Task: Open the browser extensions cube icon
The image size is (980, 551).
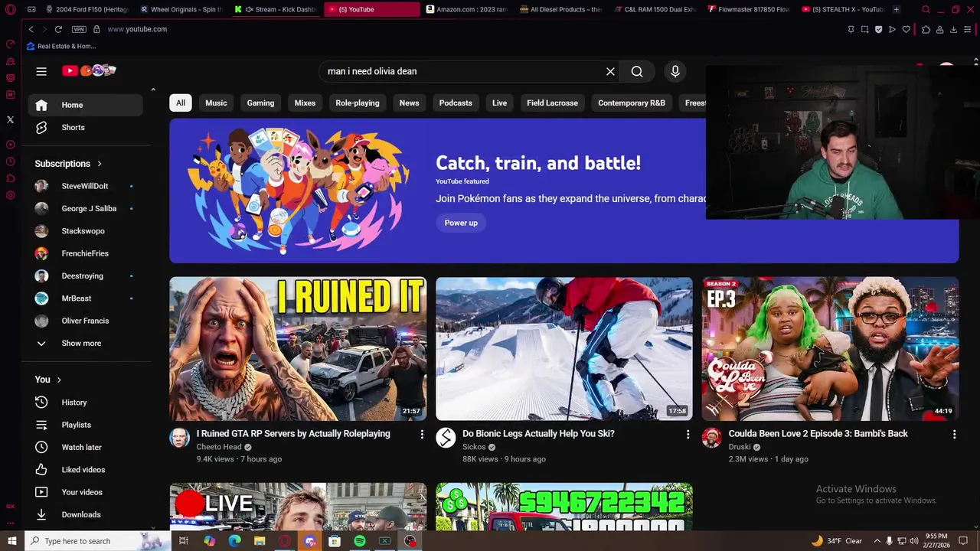Action: coord(926,29)
